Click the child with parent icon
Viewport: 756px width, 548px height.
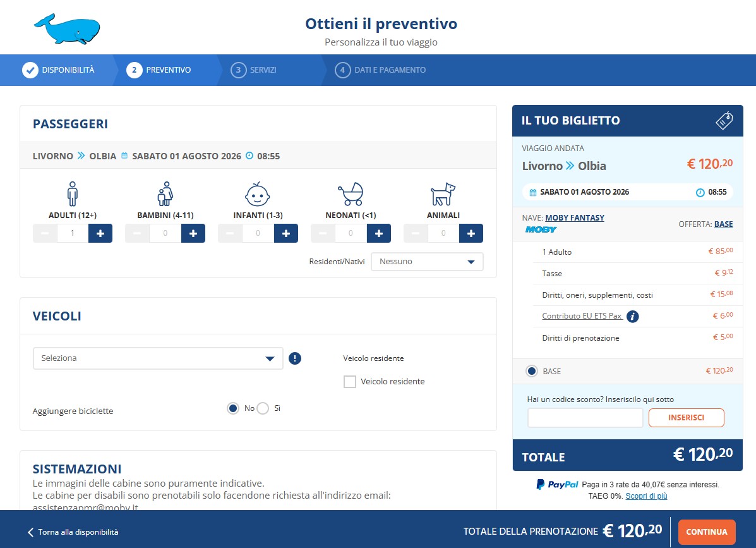(165, 193)
